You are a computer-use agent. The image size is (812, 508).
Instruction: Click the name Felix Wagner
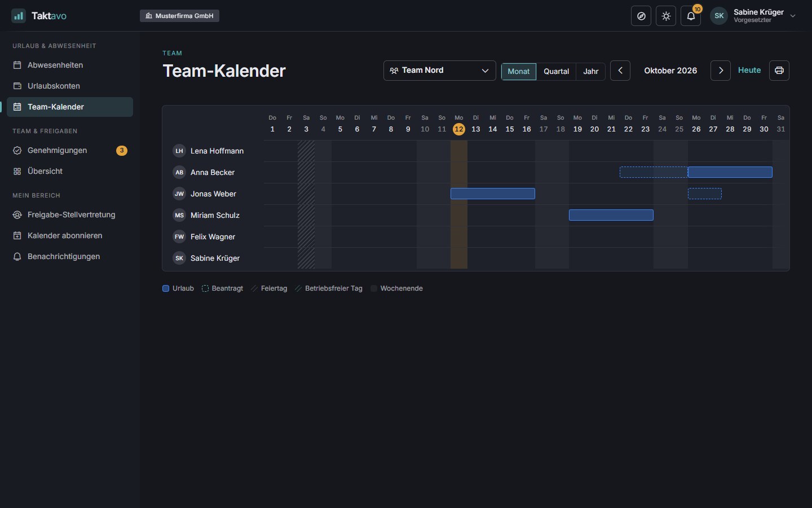tap(213, 237)
